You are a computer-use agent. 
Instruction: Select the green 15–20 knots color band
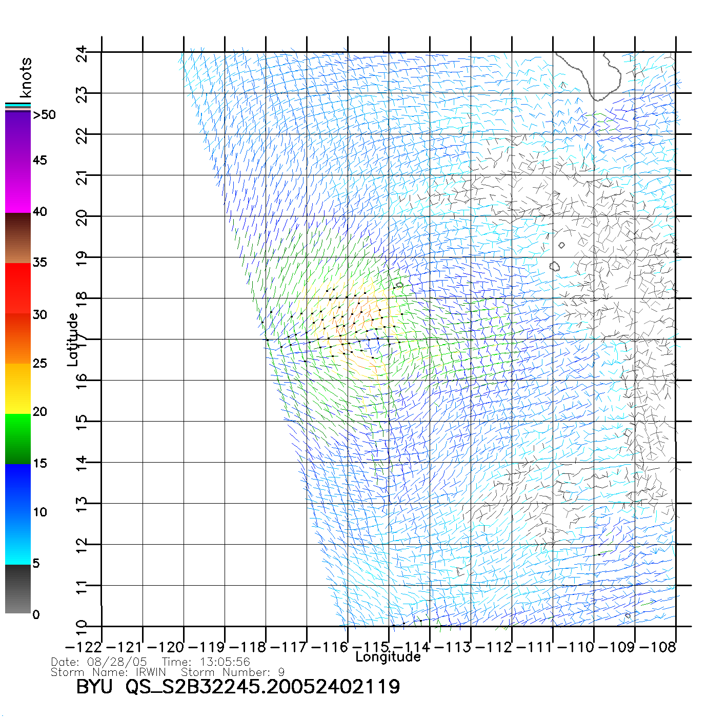(x=18, y=438)
